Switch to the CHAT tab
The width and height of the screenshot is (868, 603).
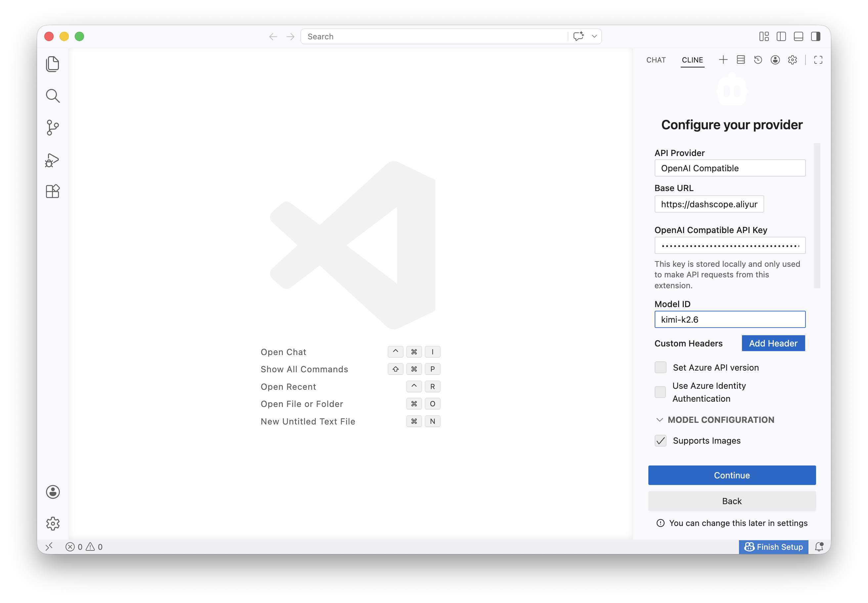coord(656,60)
